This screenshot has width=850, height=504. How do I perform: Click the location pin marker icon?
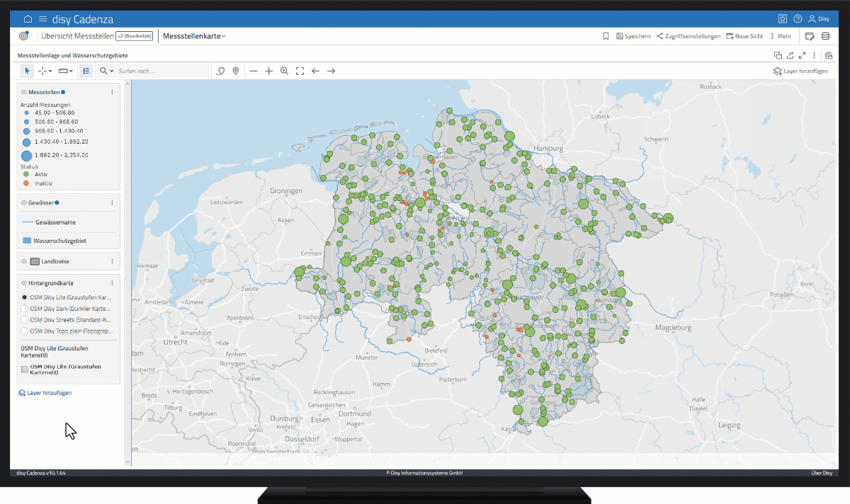click(236, 71)
